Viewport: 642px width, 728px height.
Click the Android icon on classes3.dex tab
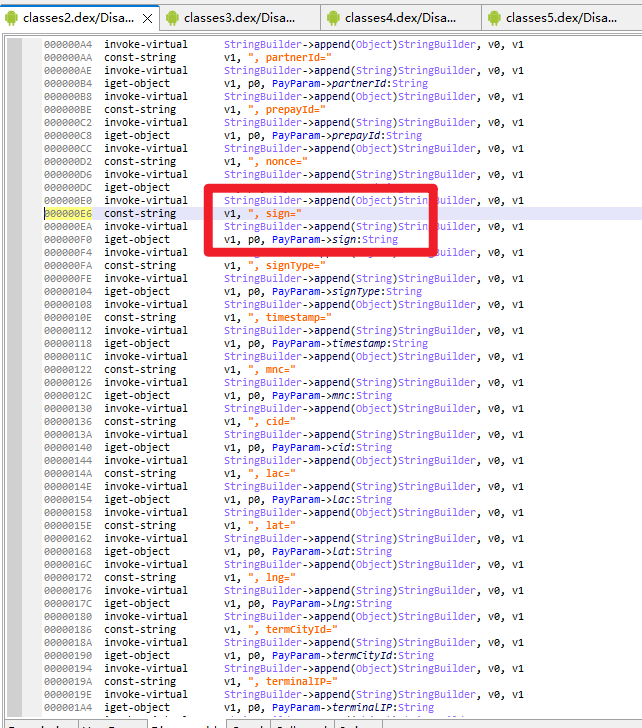[x=173, y=18]
